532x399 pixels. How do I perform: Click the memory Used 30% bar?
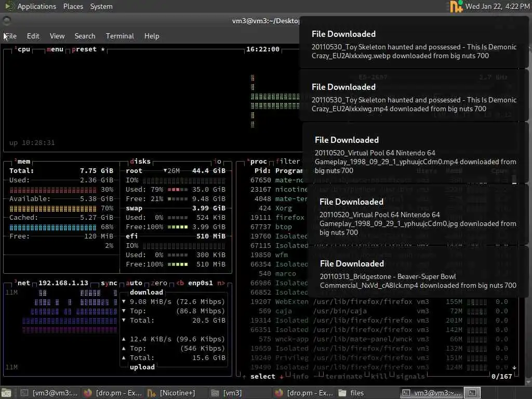pos(53,190)
